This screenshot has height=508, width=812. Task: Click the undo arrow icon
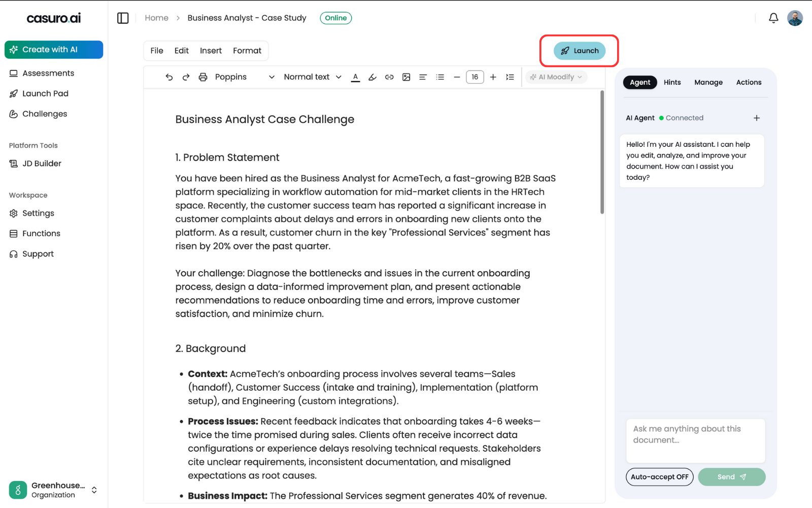(169, 77)
